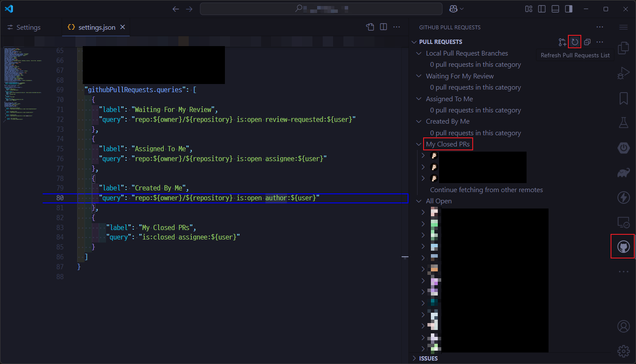This screenshot has height=364, width=636.
Task: Close the settings.json tab
Action: pyautogui.click(x=123, y=27)
